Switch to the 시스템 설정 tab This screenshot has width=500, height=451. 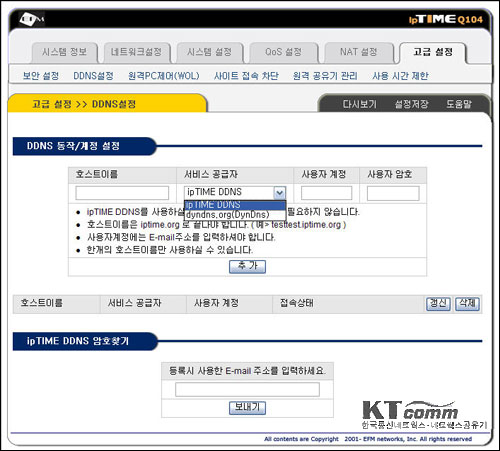[x=209, y=52]
